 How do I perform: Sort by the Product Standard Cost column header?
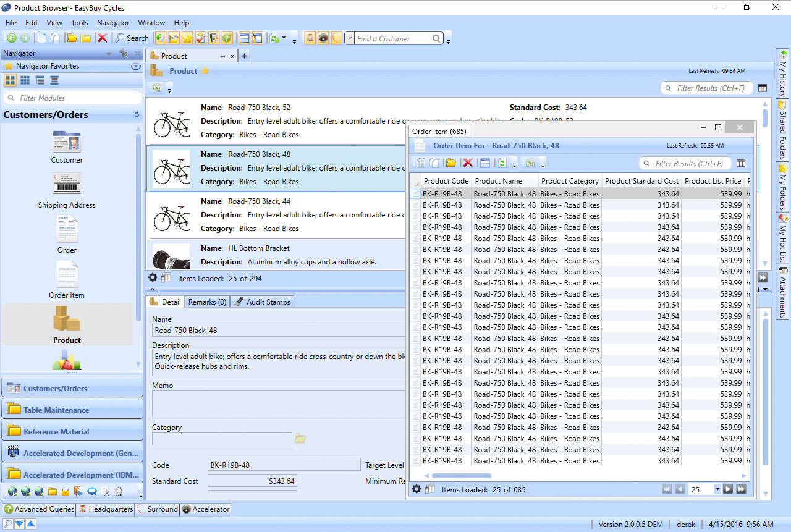click(x=641, y=181)
